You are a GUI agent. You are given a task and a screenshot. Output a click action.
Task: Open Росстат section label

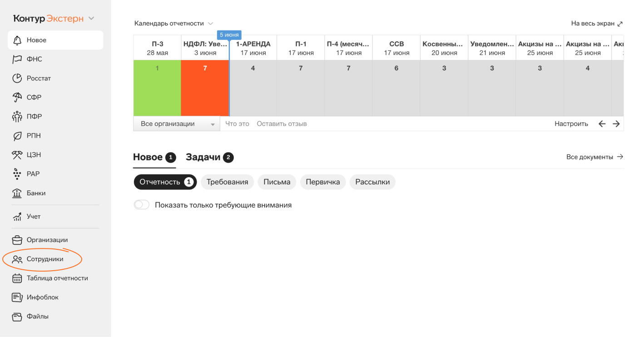(39, 78)
